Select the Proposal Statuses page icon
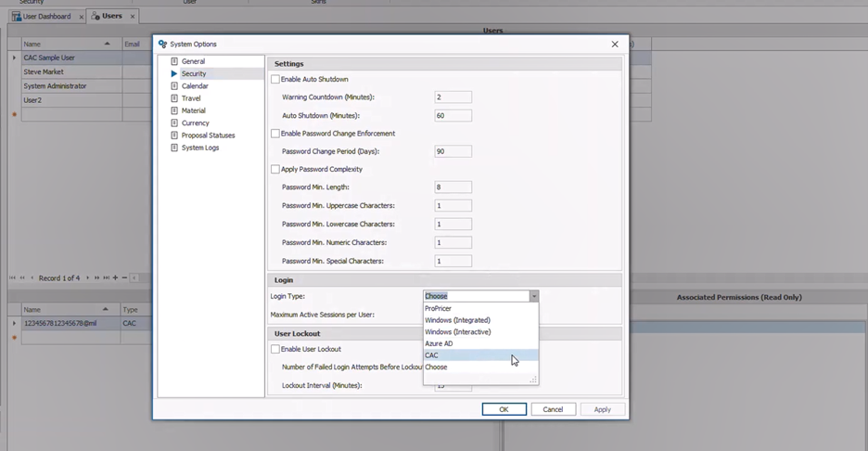 tap(173, 135)
